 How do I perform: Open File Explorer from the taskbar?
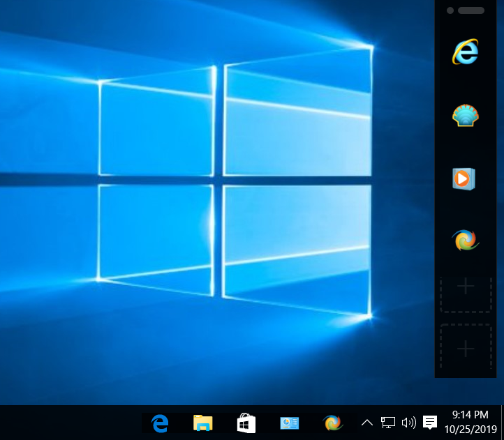point(203,423)
